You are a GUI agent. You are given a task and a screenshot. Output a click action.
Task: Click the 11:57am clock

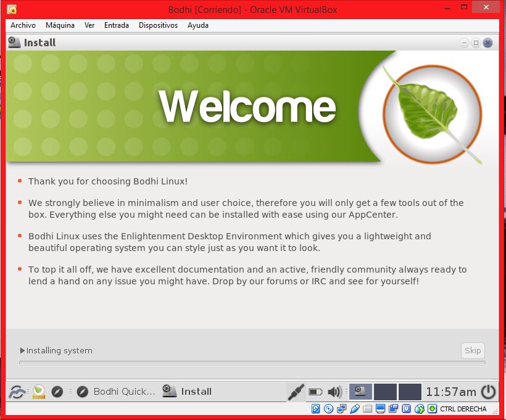pyautogui.click(x=451, y=392)
